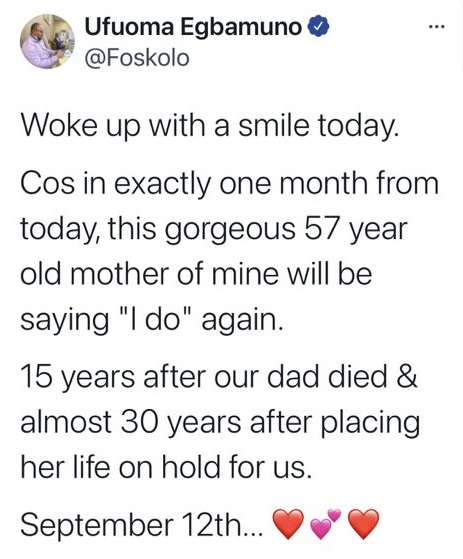463x559 pixels.
Task: Open the three-dot more options menu
Action: 437,27
